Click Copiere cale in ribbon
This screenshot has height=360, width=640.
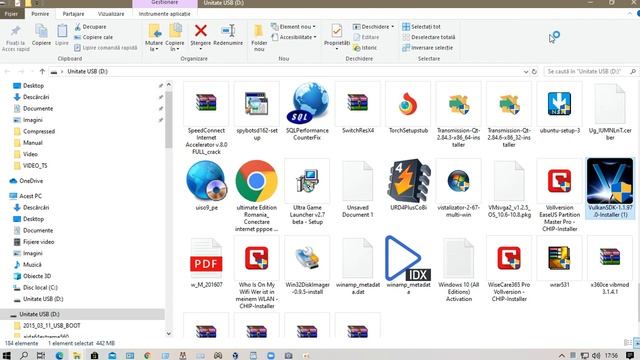pyautogui.click(x=93, y=37)
